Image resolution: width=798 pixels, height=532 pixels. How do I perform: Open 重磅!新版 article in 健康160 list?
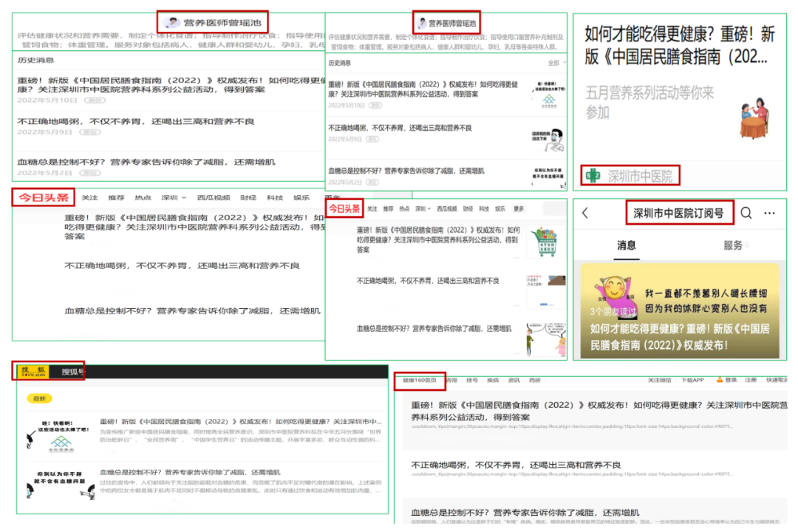coord(598,411)
